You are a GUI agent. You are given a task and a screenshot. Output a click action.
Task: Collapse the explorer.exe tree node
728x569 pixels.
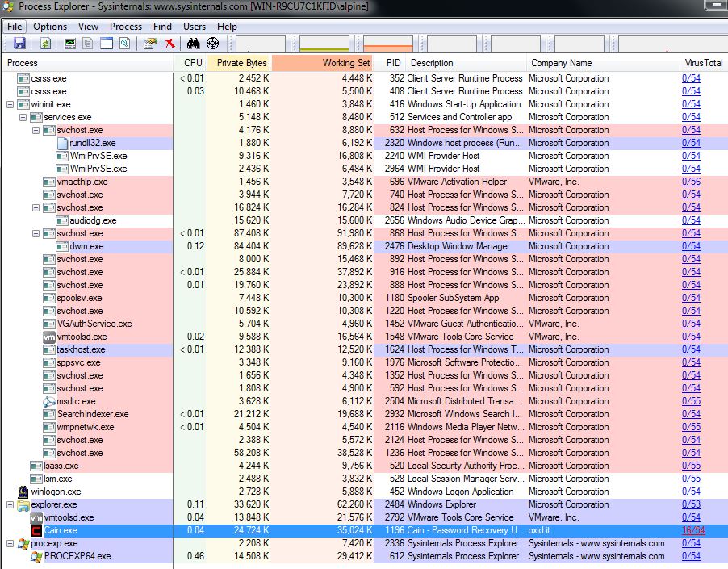pos(10,504)
